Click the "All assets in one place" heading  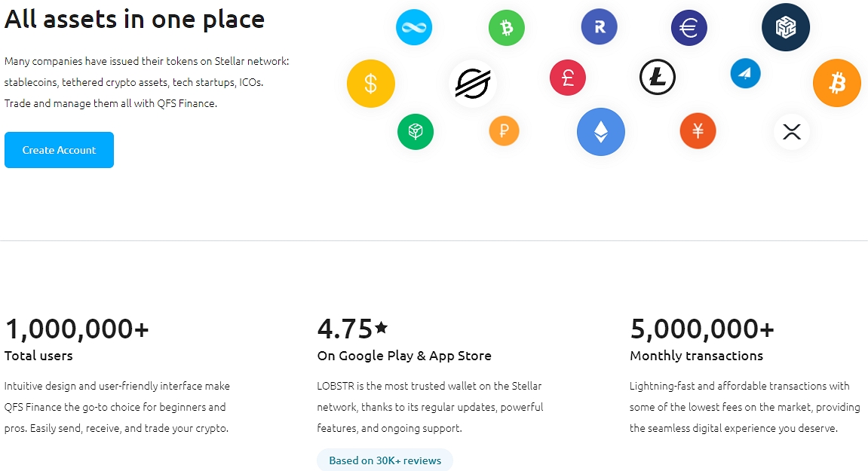[x=134, y=19]
